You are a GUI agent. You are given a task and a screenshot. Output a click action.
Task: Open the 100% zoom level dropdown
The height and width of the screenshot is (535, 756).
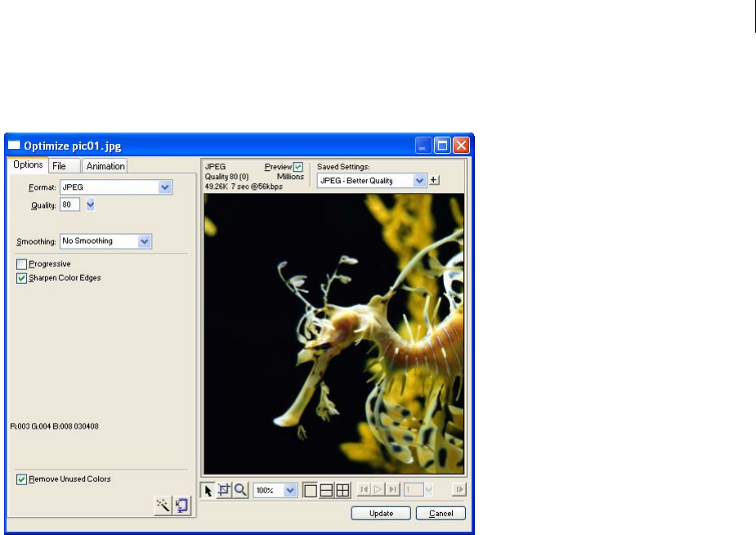[x=290, y=490]
